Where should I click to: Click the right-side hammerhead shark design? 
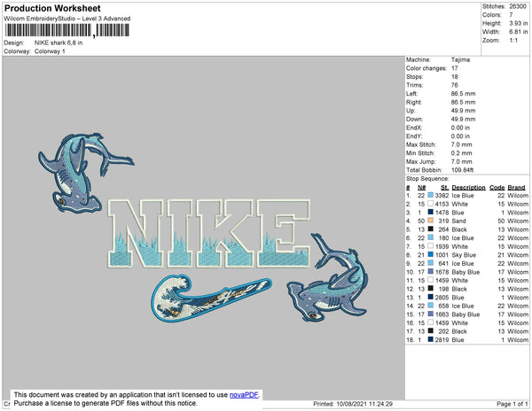tap(328, 276)
